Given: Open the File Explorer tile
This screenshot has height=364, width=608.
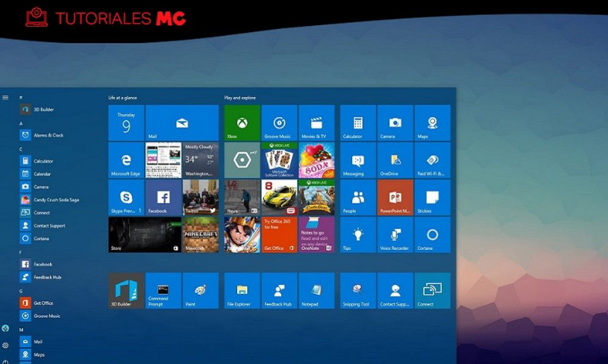Looking at the screenshot, I should (x=242, y=291).
